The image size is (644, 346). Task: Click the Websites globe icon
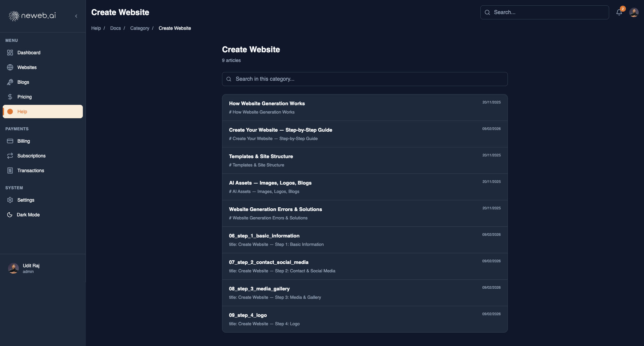pos(10,67)
